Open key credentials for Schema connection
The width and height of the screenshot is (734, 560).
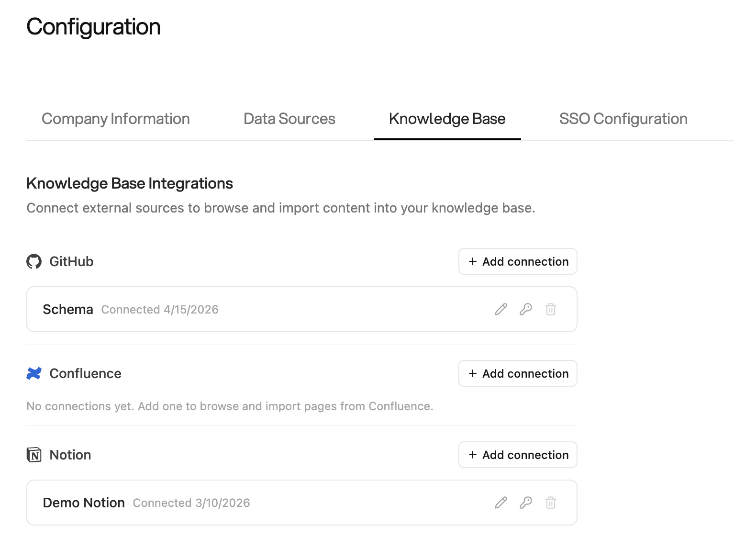tap(526, 309)
